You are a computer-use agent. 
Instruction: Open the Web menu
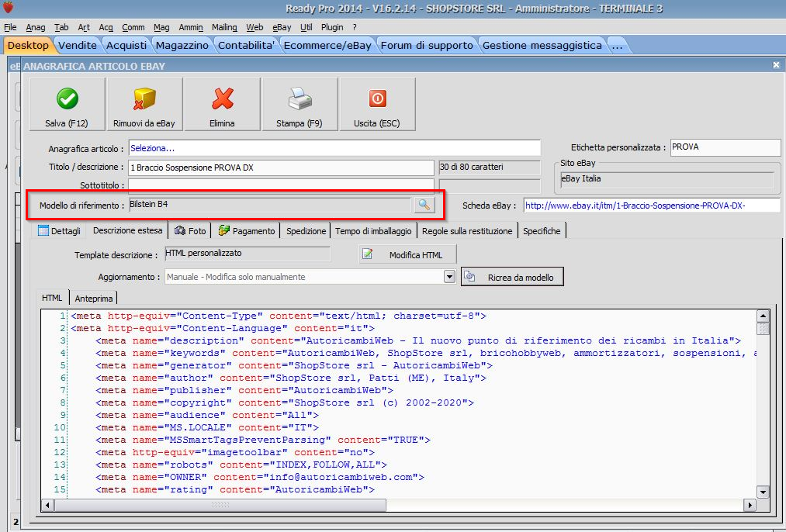(254, 27)
